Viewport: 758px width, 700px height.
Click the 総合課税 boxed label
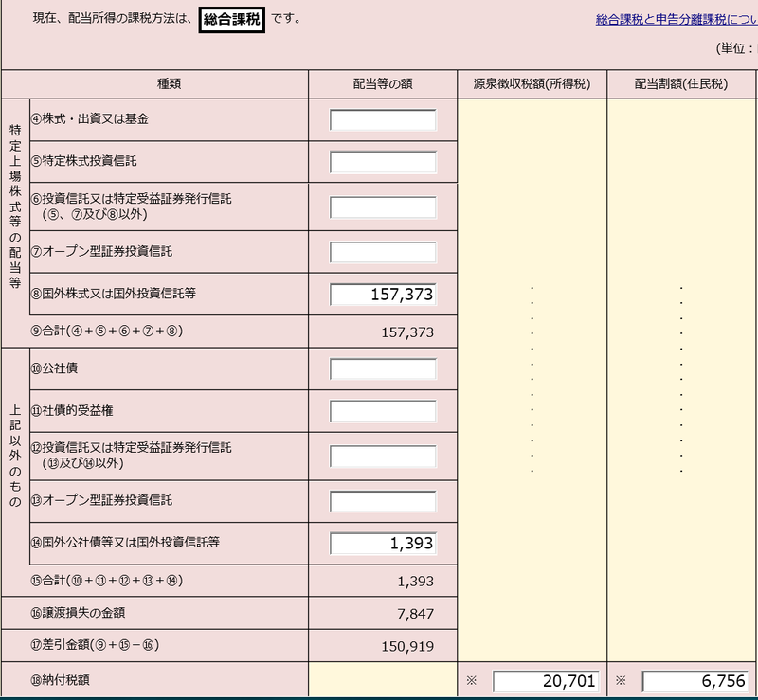(x=231, y=20)
